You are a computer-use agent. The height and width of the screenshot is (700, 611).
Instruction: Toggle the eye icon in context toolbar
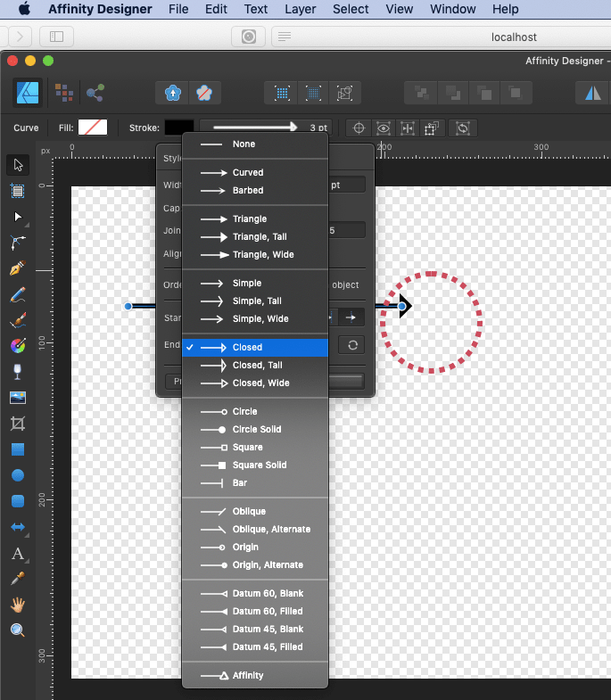tap(384, 128)
